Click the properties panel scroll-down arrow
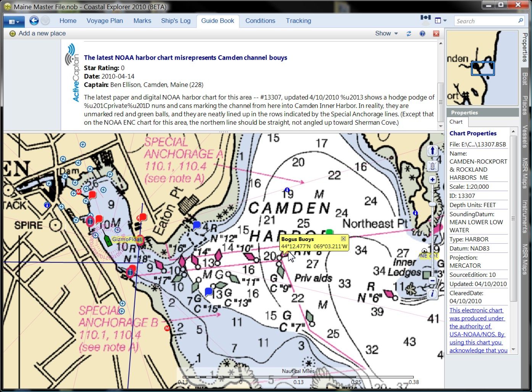This screenshot has height=392, width=532. [513, 349]
